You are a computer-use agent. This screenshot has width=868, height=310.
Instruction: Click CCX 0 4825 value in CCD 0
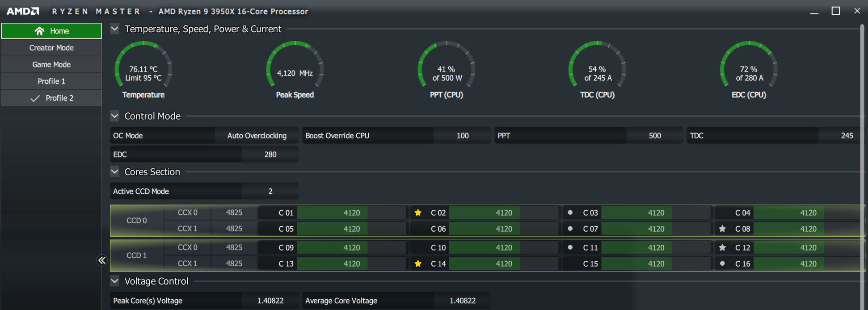coord(234,212)
